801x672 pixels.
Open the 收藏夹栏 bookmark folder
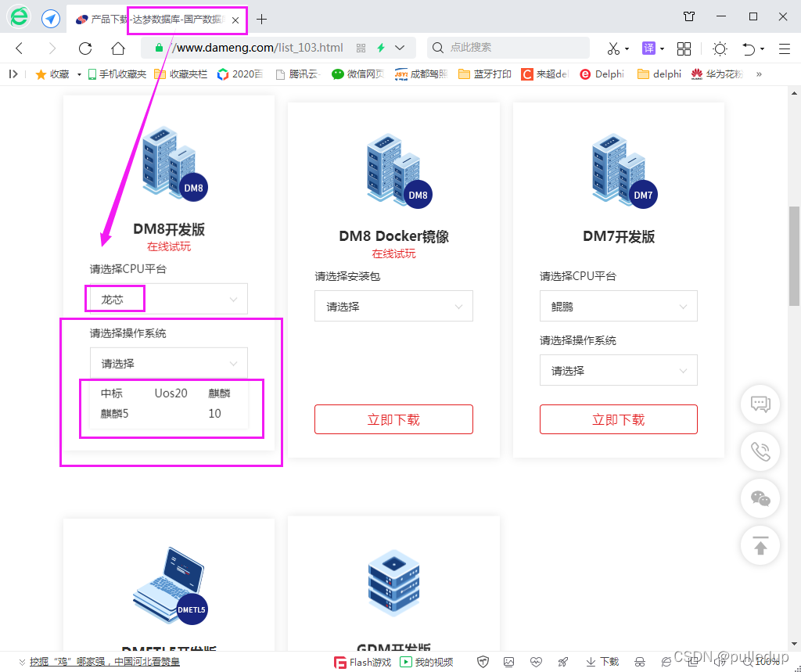[181, 74]
